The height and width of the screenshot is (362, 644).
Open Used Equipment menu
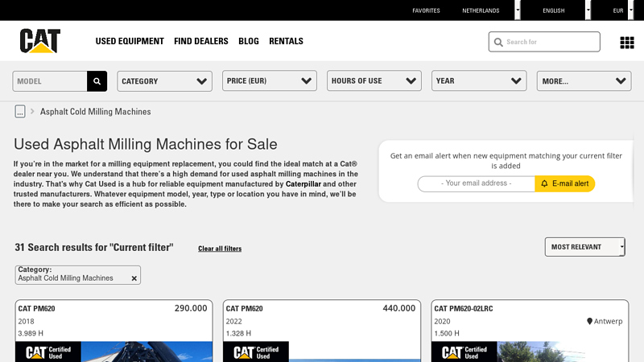coord(130,41)
